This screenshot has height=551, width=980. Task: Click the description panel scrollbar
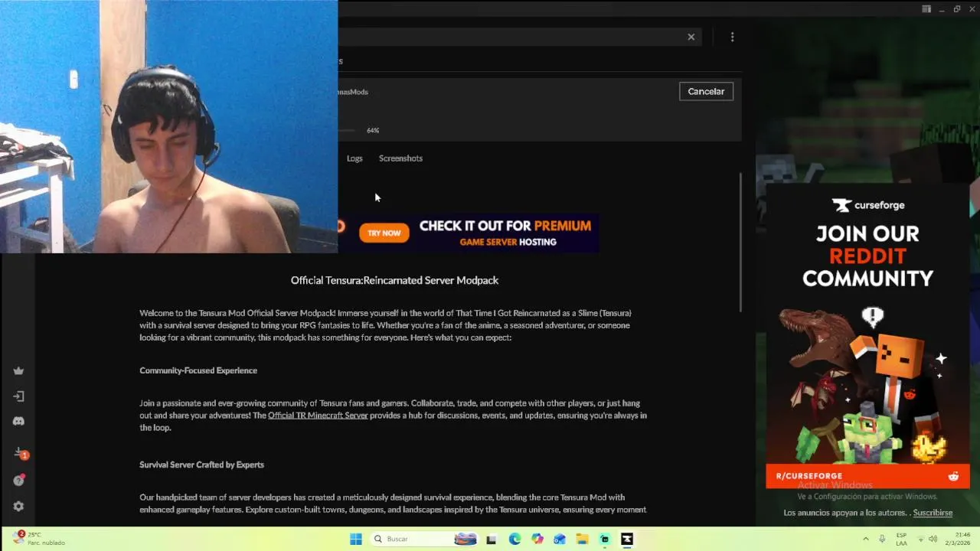740,242
